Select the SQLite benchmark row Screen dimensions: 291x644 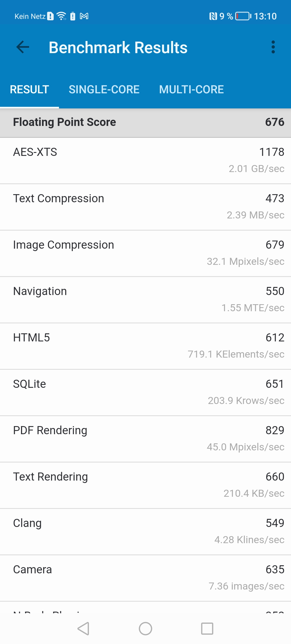(145, 393)
